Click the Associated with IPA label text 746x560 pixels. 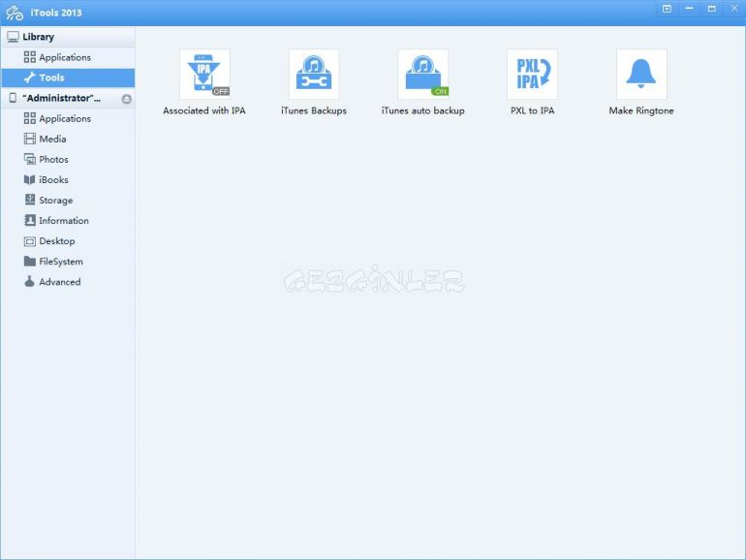pyautogui.click(x=204, y=110)
